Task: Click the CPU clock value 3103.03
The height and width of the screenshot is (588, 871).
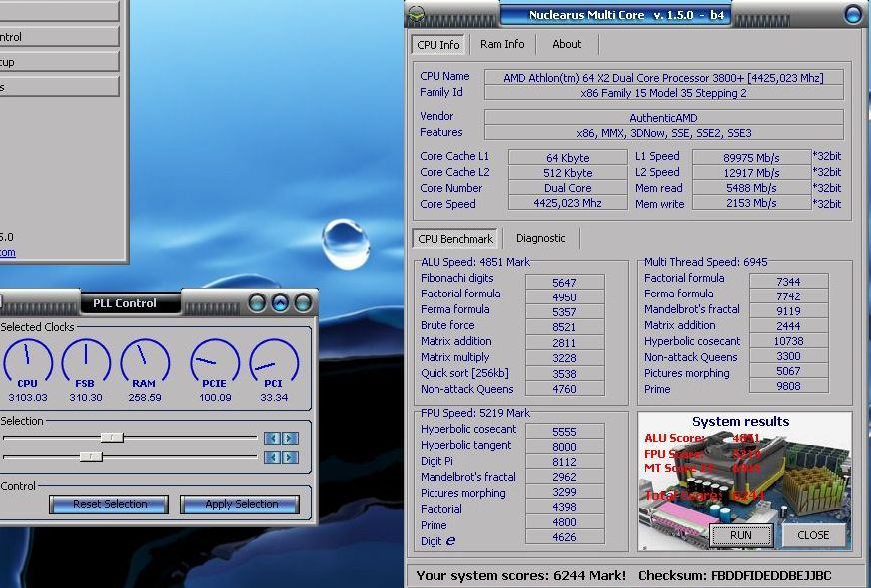Action: click(28, 397)
